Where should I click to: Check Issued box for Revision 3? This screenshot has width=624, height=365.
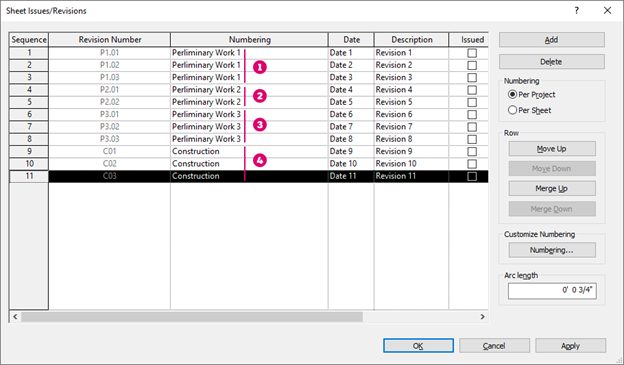472,78
